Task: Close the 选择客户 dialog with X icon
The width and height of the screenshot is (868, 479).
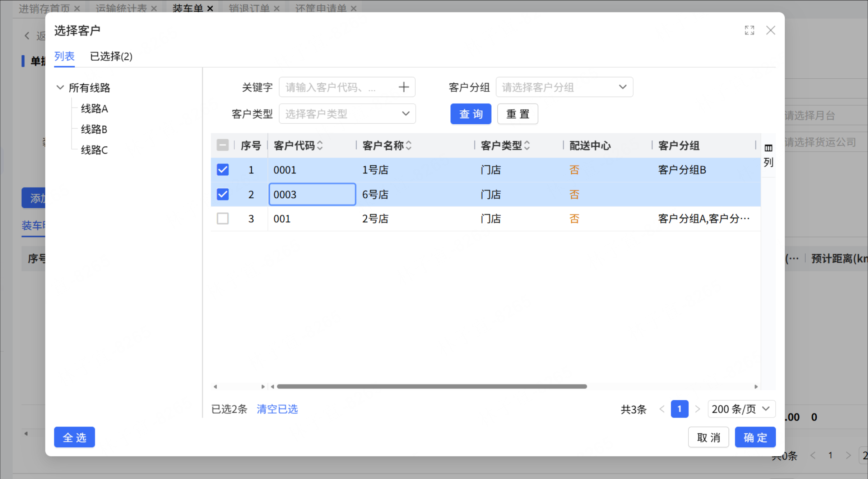Action: pos(770,30)
